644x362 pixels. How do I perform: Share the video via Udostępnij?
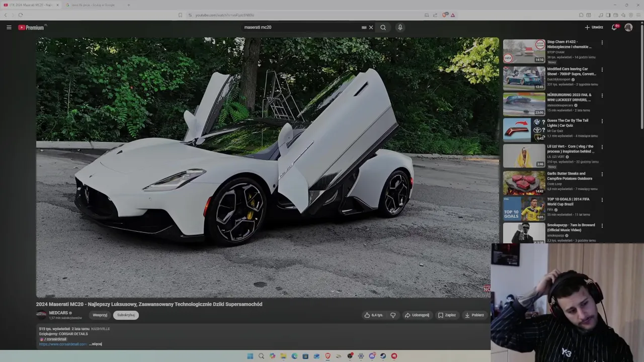tap(417, 315)
